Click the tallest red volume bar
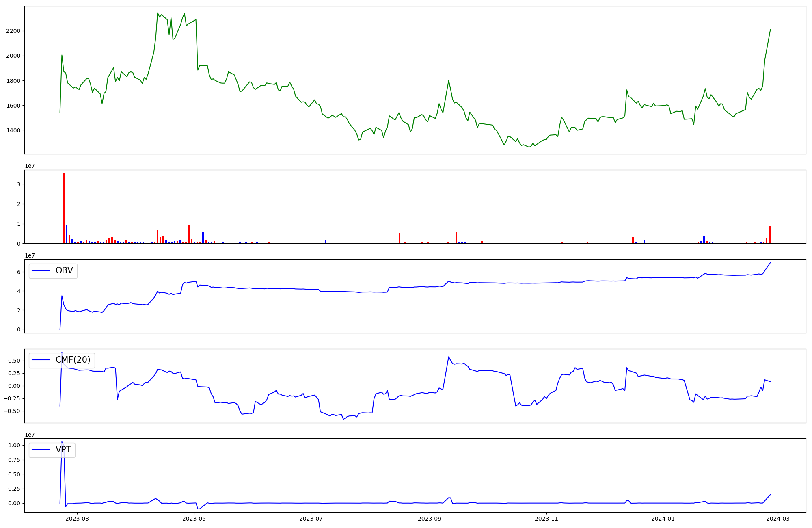 [64, 208]
